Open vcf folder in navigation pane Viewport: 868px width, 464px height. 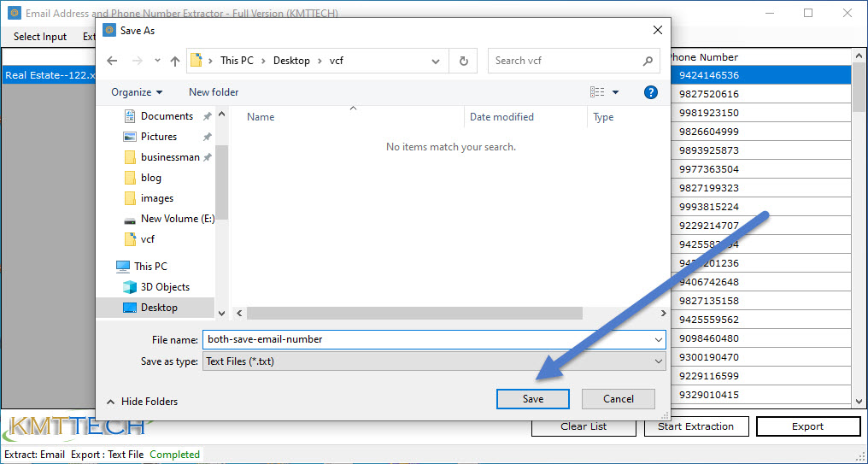point(147,239)
